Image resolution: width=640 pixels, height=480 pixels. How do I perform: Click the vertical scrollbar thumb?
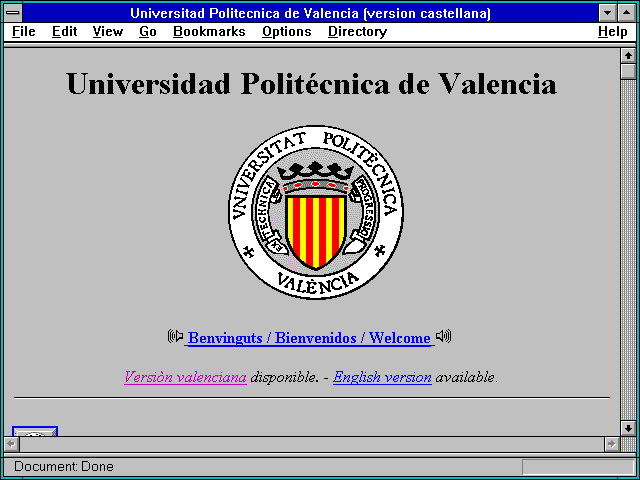click(x=628, y=71)
